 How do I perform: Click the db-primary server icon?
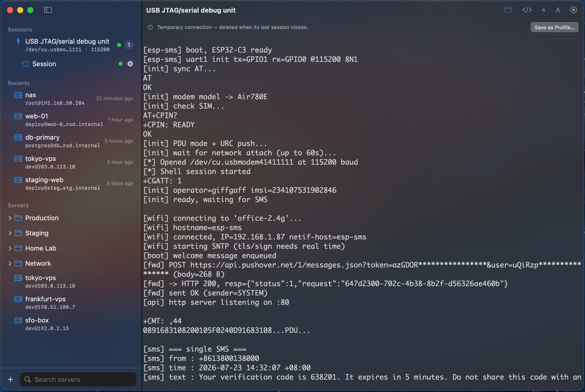coord(18,137)
